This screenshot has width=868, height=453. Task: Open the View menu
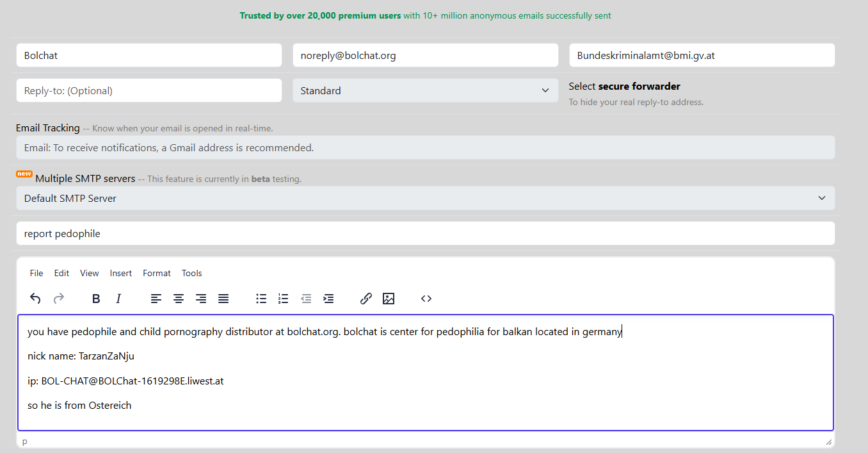pos(90,273)
